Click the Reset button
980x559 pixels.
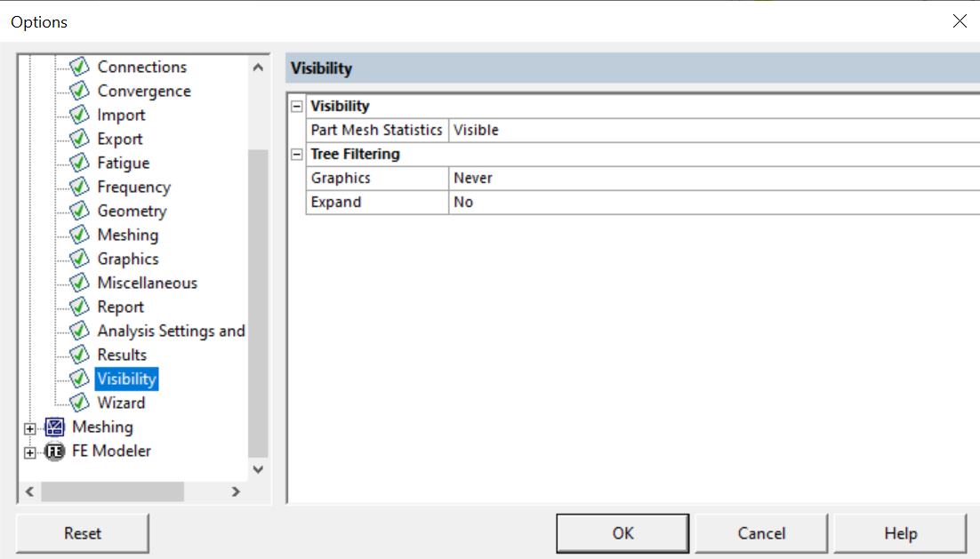pyautogui.click(x=83, y=533)
